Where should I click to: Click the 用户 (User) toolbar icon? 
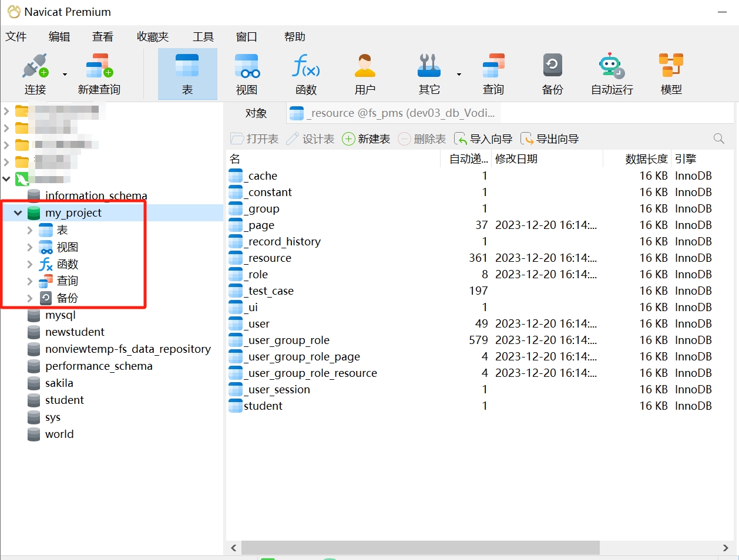pos(365,74)
